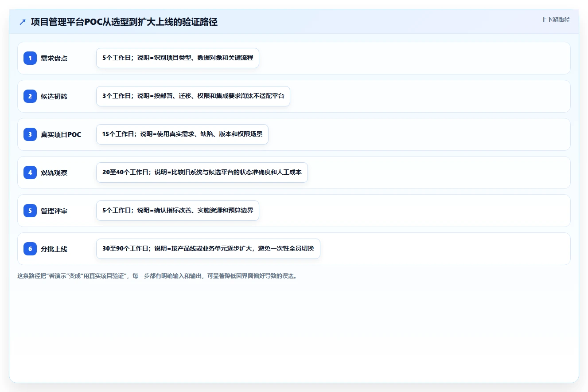Click the 15个工作日 description box
This screenshot has height=392, width=588.
(x=182, y=134)
